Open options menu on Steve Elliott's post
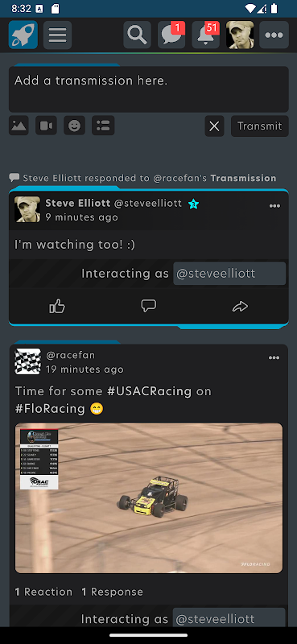 click(274, 206)
